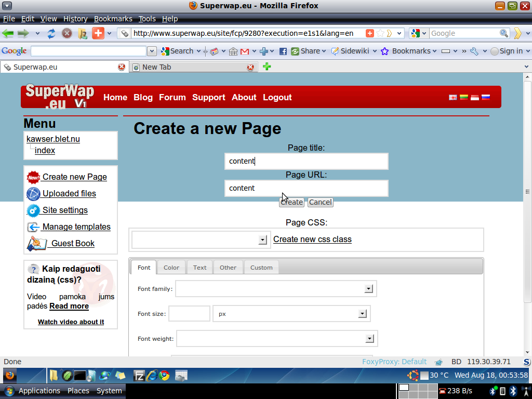Image resolution: width=532 pixels, height=399 pixels.
Task: Click into the Font size value field
Action: [189, 313]
